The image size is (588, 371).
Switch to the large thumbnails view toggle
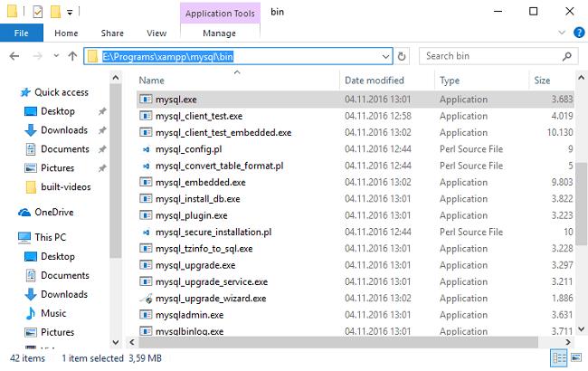click(576, 359)
